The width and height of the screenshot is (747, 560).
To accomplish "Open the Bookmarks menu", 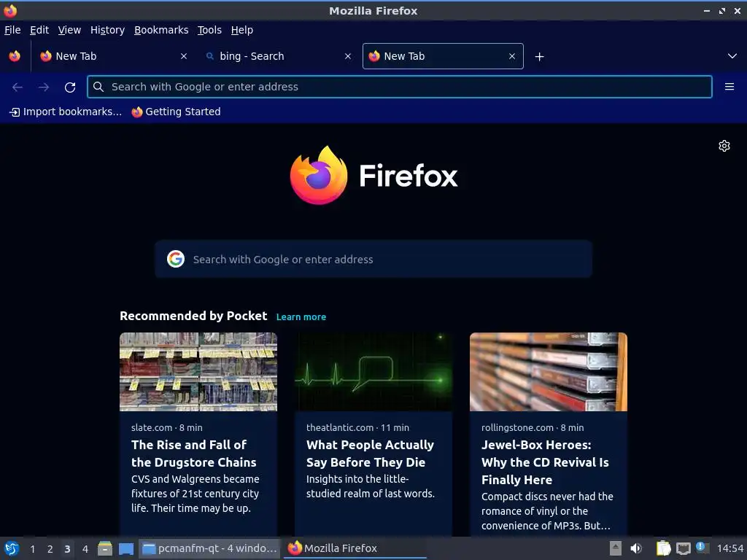I will click(x=161, y=30).
